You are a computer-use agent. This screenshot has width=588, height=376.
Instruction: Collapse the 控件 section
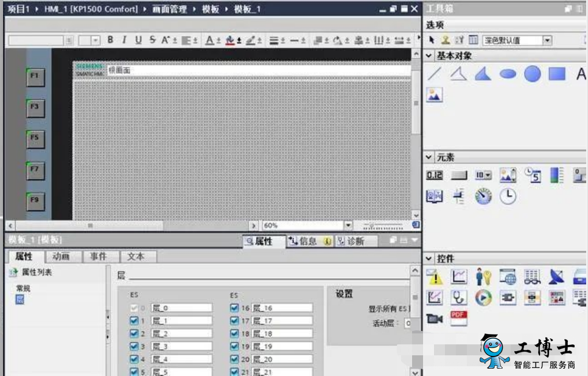[x=429, y=259]
